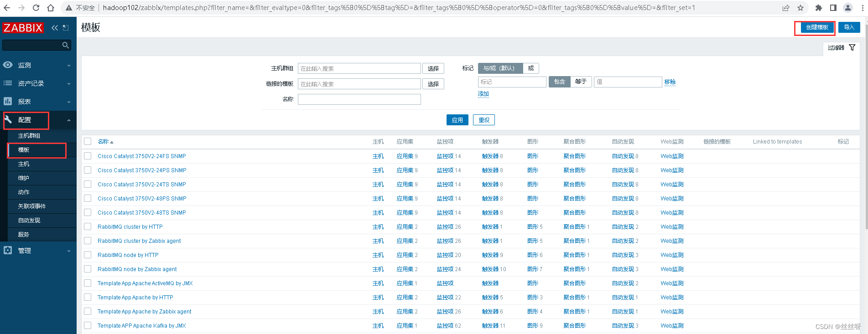The width and height of the screenshot is (868, 334).
Task: Click the 创建模板 button
Action: click(x=817, y=27)
